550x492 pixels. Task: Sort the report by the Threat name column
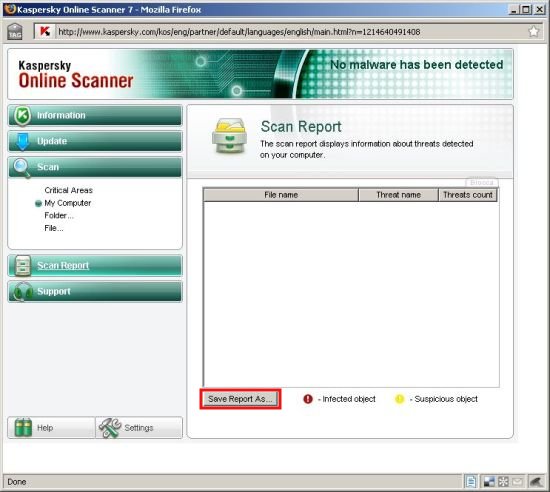click(x=398, y=195)
